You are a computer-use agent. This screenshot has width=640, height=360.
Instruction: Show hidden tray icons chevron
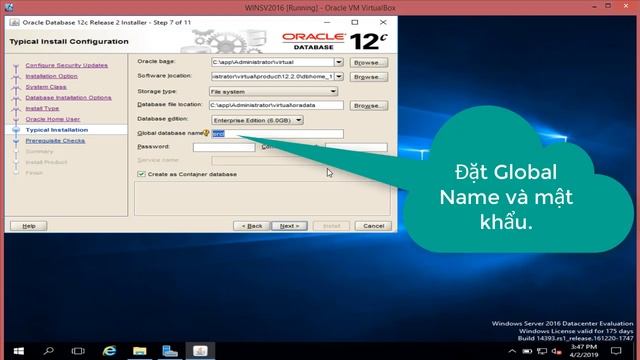click(512, 351)
